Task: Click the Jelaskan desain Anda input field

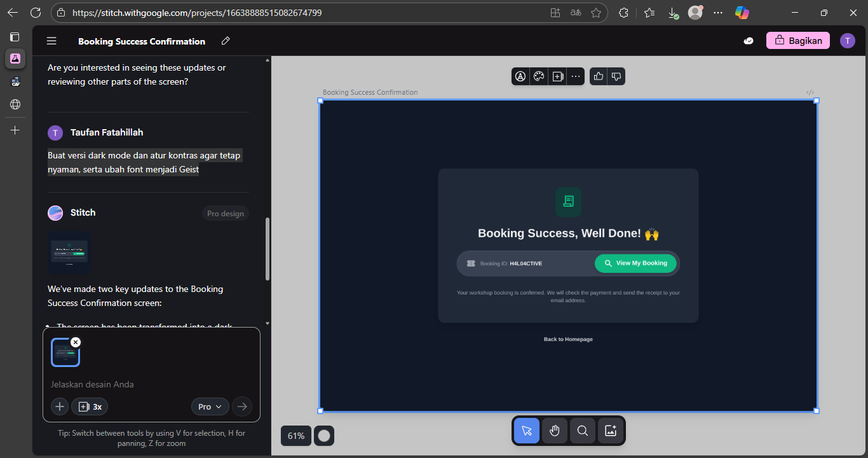Action: [127, 384]
